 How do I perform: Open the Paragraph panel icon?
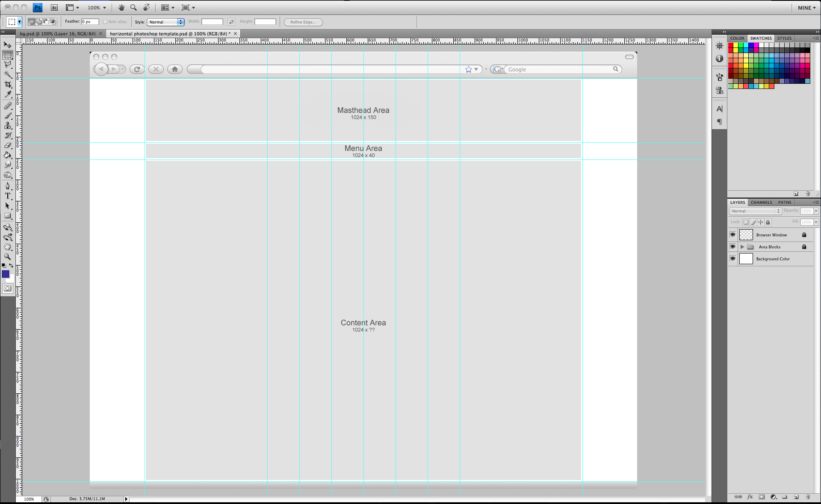720,122
